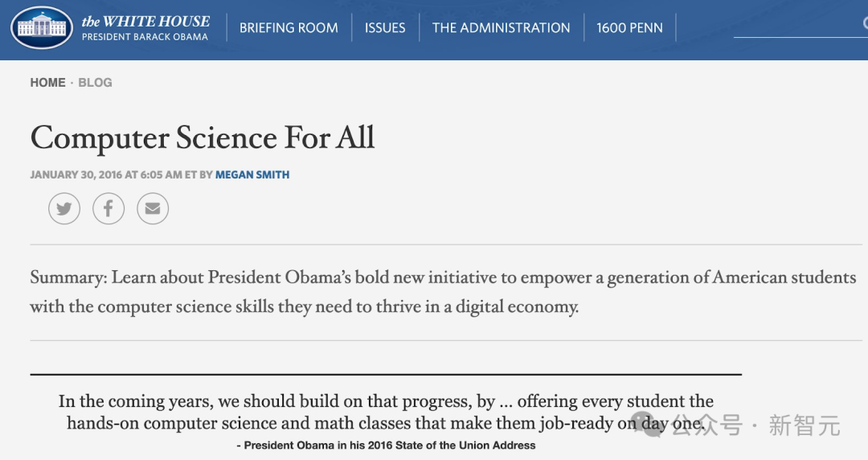Image resolution: width=868 pixels, height=460 pixels.
Task: Click the 新智元 watermark text
Action: point(804,425)
